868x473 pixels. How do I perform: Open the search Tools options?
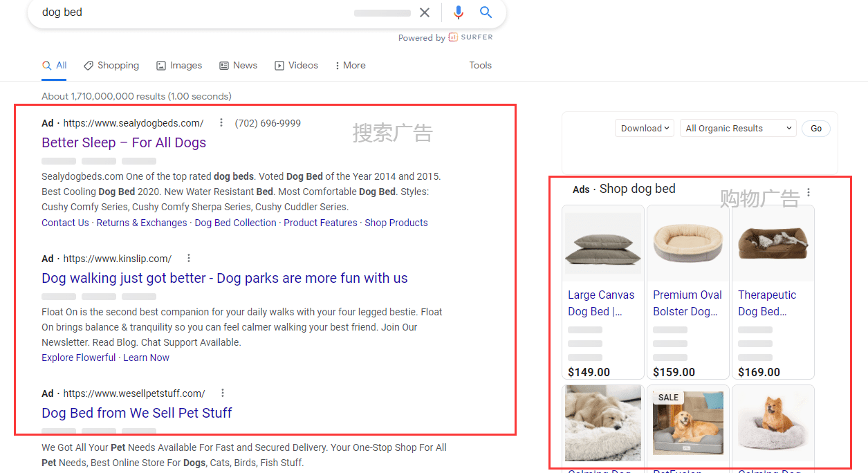(480, 65)
